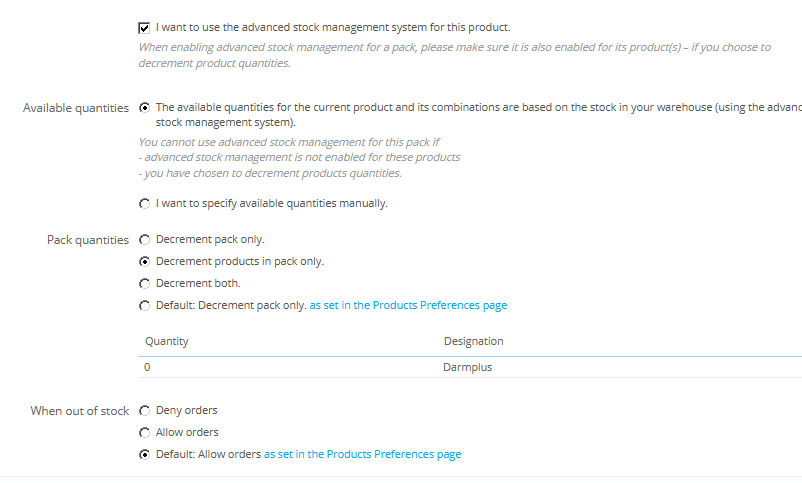This screenshot has width=802, height=483.
Task: Click the When out of stock label
Action: coord(80,411)
